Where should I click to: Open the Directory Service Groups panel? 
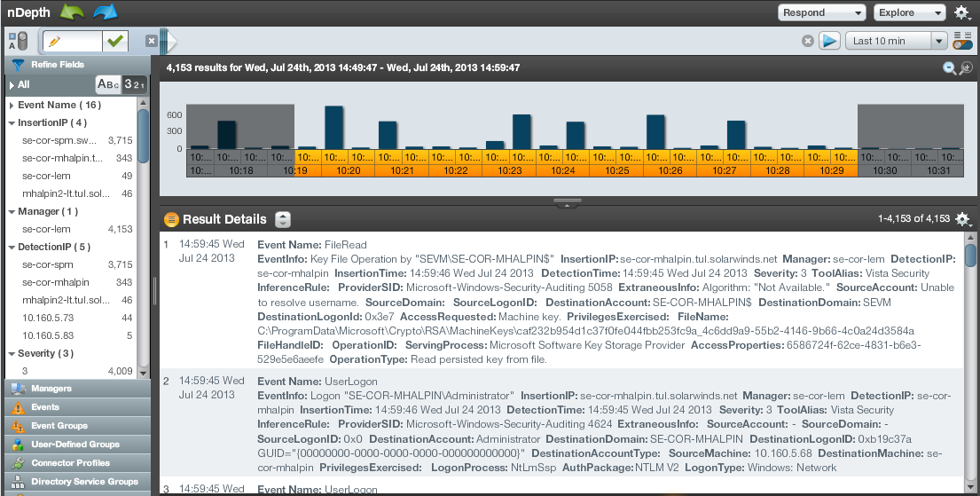click(x=77, y=482)
